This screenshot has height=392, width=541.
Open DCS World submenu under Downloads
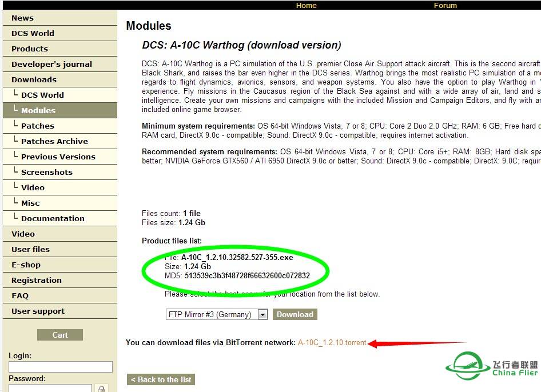point(59,95)
